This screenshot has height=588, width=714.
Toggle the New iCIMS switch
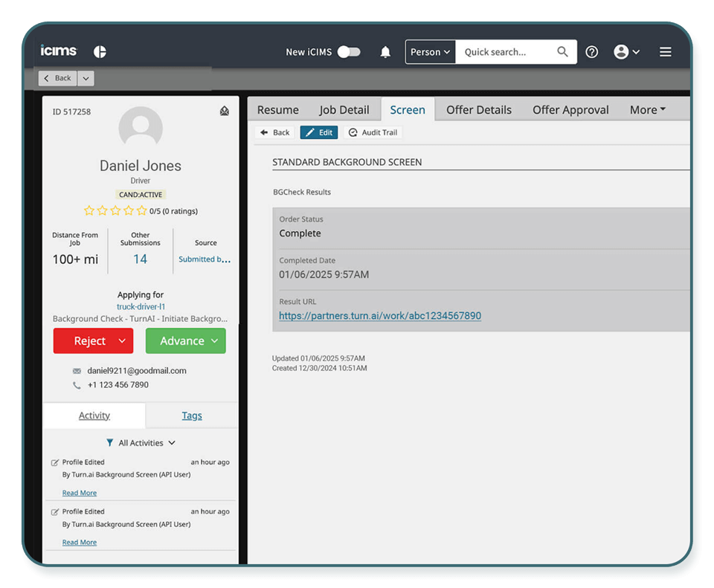click(x=348, y=52)
